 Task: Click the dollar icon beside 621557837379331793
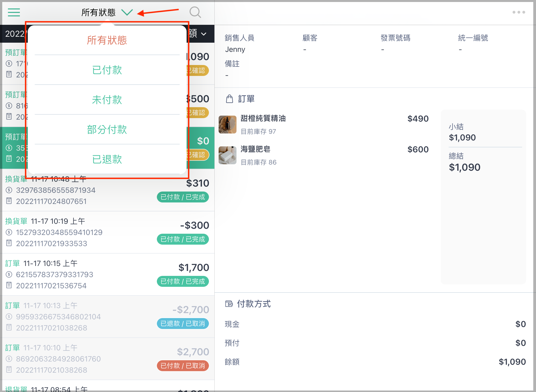(x=9, y=274)
